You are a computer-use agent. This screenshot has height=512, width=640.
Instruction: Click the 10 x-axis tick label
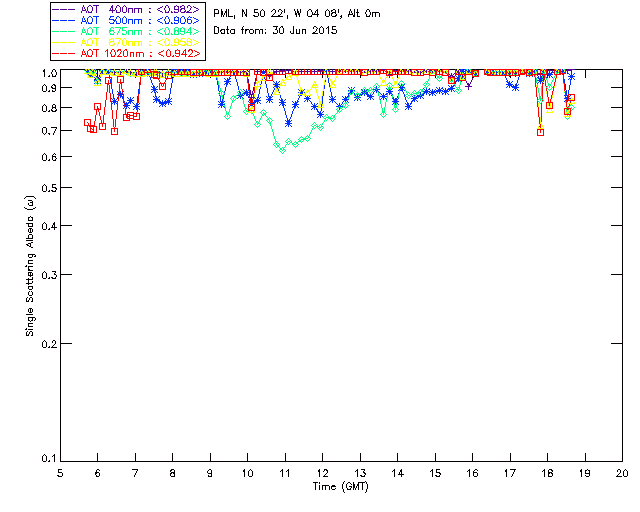tap(247, 473)
